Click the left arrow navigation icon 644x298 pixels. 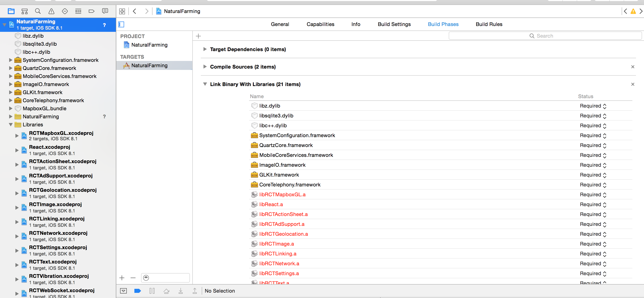[135, 11]
